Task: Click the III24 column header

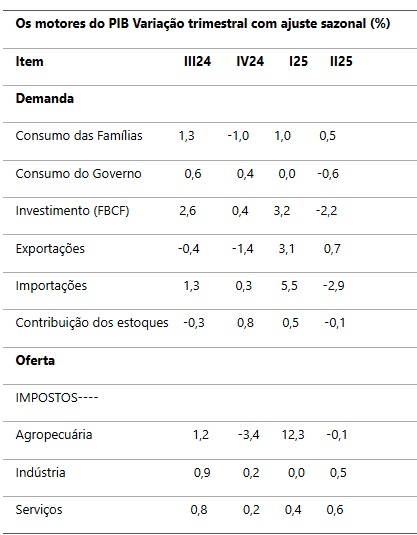Action: click(197, 61)
